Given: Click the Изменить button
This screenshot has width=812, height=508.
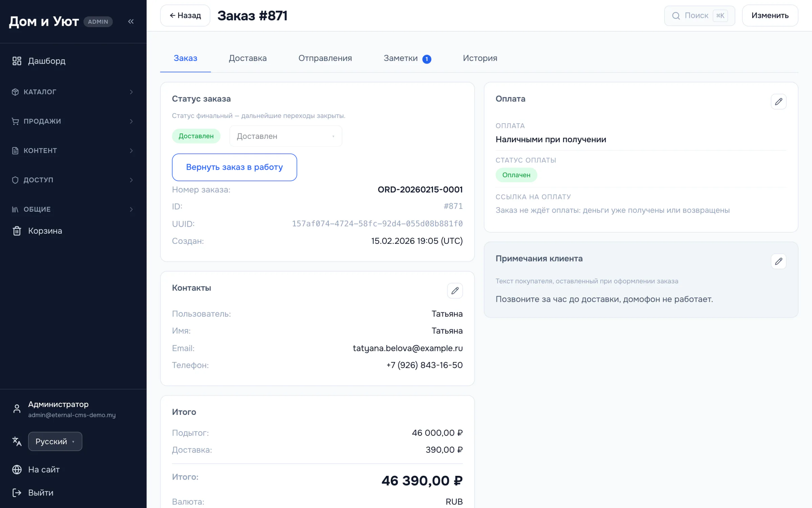Looking at the screenshot, I should [x=770, y=16].
